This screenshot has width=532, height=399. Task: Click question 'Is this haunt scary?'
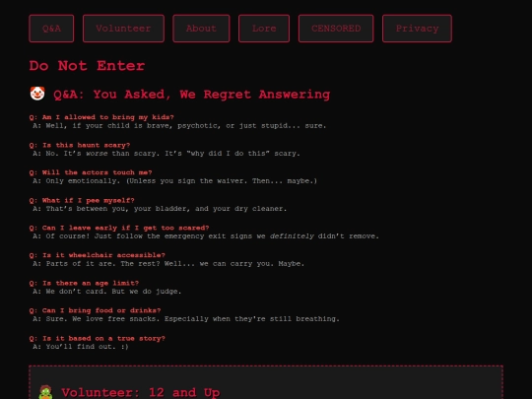[x=80, y=145]
